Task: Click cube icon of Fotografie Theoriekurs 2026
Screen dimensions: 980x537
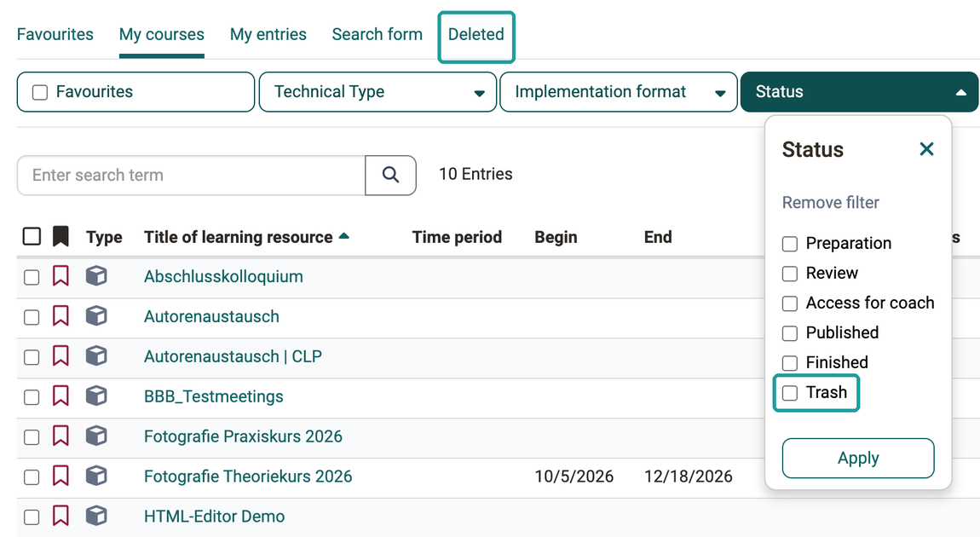Action: 96,476
